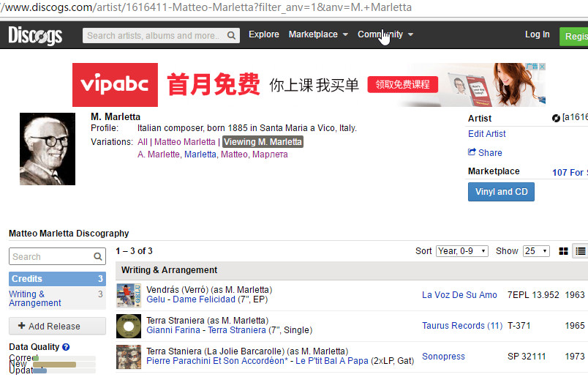Open the Marketplace dropdown menu
The height and width of the screenshot is (380, 588).
click(318, 34)
